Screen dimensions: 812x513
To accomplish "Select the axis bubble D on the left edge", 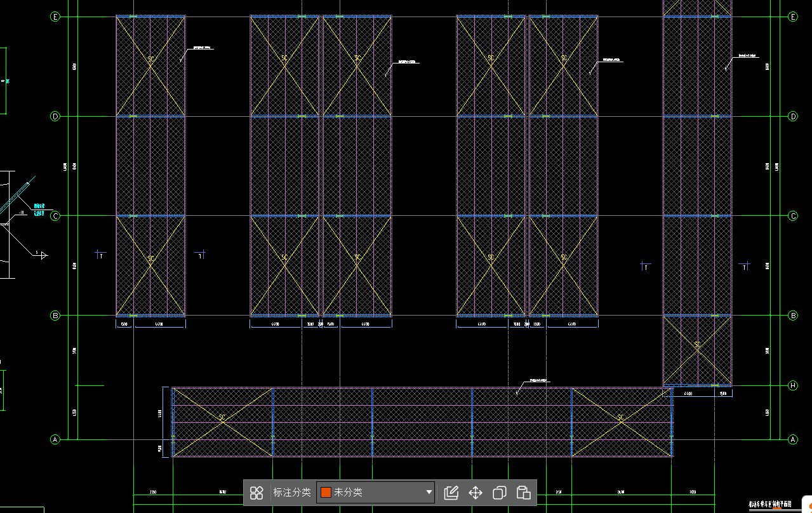I will (x=55, y=116).
